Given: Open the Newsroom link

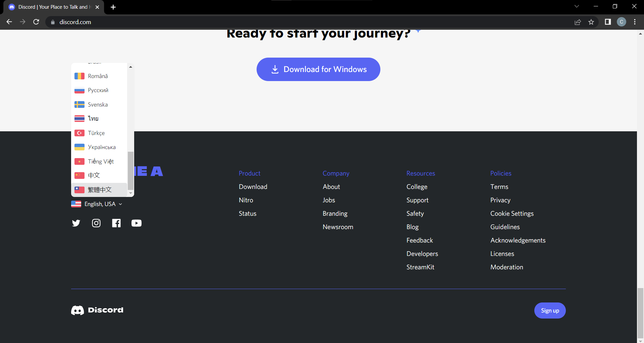Looking at the screenshot, I should [x=338, y=227].
